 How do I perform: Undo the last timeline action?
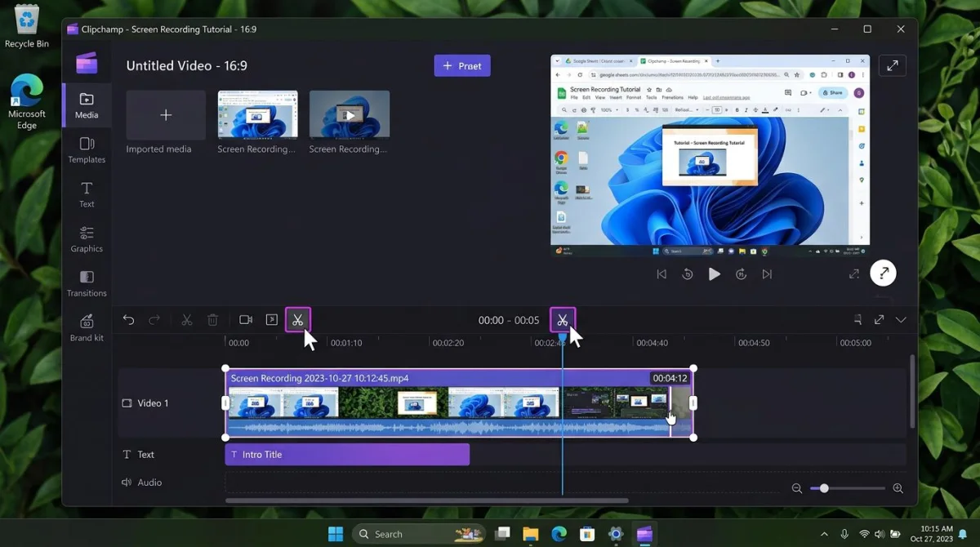point(128,320)
